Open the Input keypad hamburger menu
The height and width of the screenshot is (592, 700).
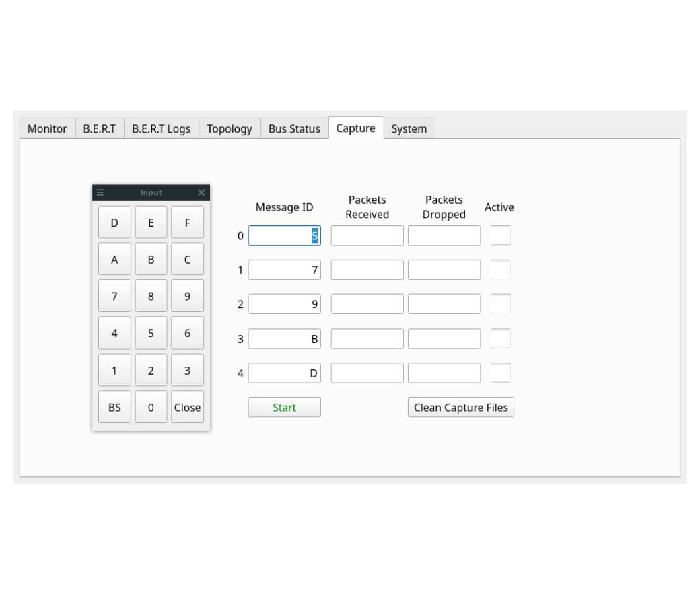point(100,192)
